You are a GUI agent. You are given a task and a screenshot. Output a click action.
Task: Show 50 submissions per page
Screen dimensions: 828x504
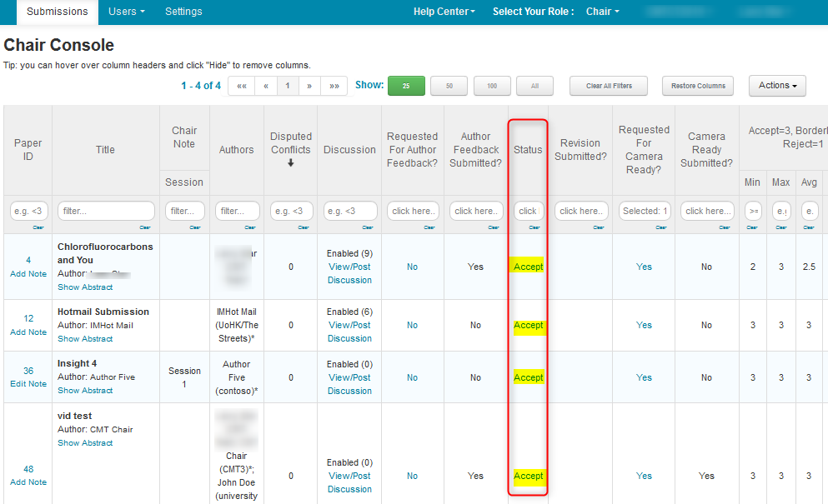click(x=449, y=86)
